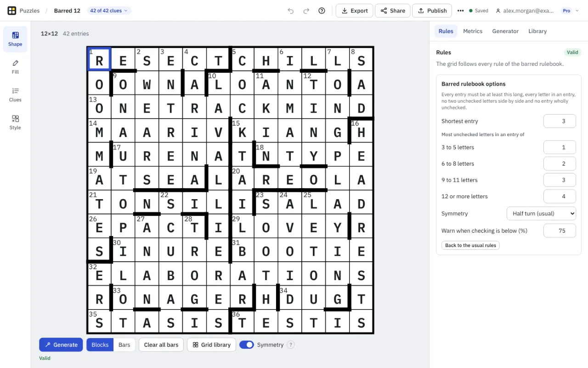Select grid cell numbered 1 with R

pyautogui.click(x=99, y=59)
